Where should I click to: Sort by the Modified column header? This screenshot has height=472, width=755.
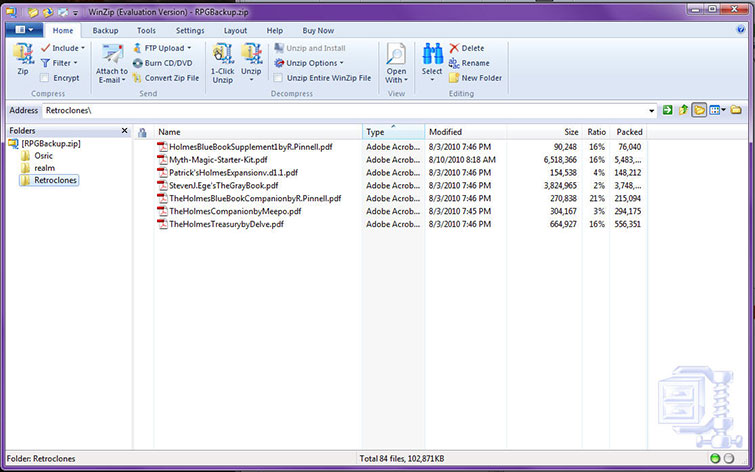pyautogui.click(x=466, y=132)
